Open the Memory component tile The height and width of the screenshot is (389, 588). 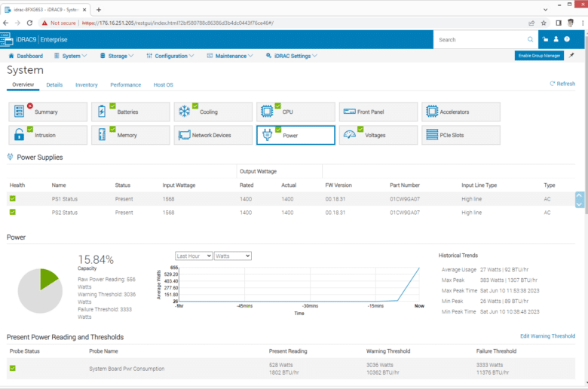pyautogui.click(x=130, y=135)
